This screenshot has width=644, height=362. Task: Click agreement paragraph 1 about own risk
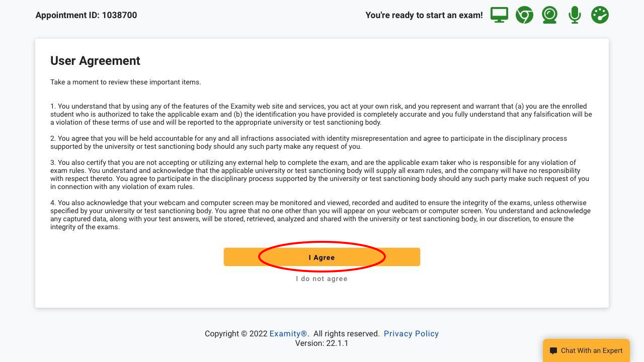click(321, 114)
